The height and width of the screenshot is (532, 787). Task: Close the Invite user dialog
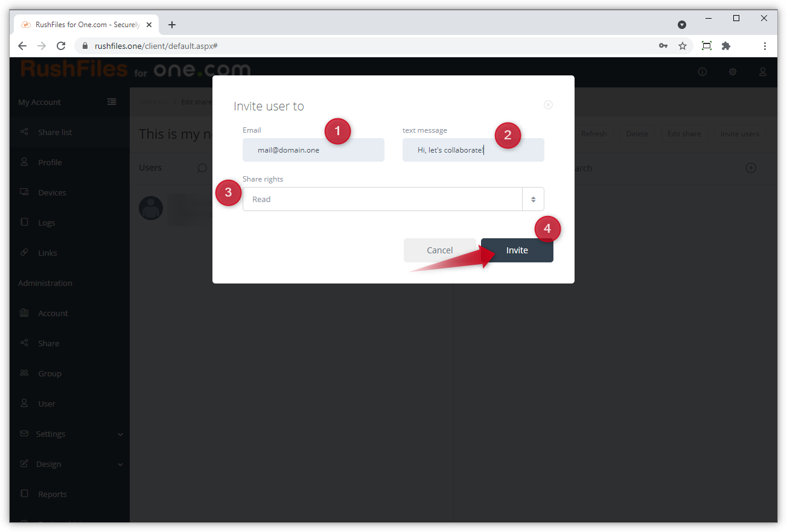tap(548, 105)
